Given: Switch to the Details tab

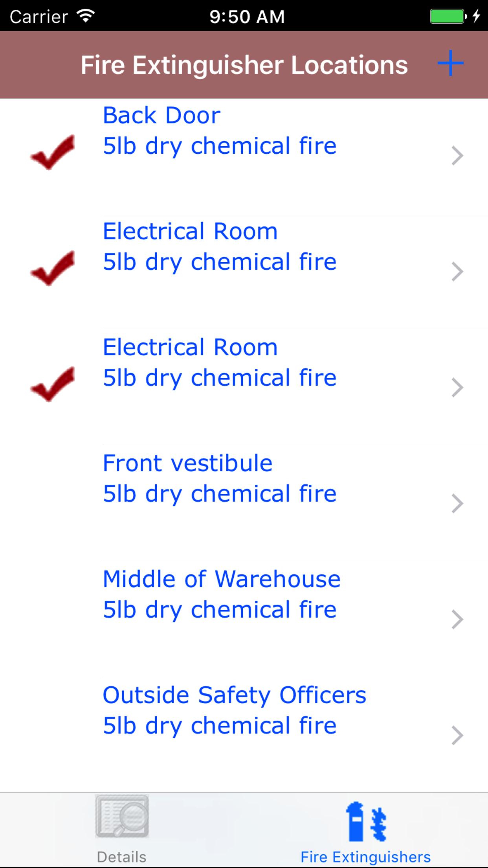Looking at the screenshot, I should (x=122, y=857).
